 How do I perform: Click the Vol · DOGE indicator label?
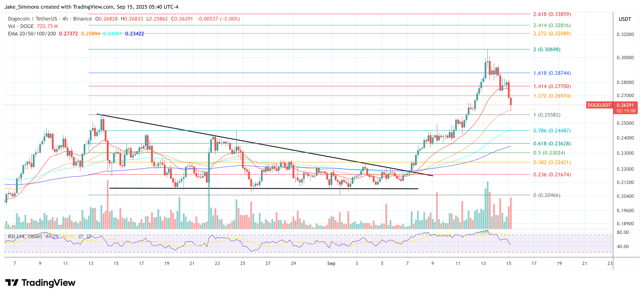click(x=21, y=26)
